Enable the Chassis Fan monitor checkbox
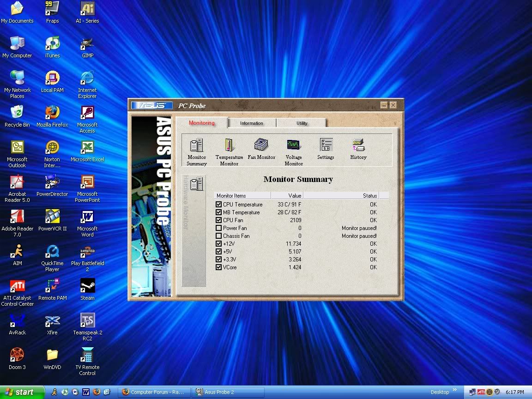 click(218, 236)
